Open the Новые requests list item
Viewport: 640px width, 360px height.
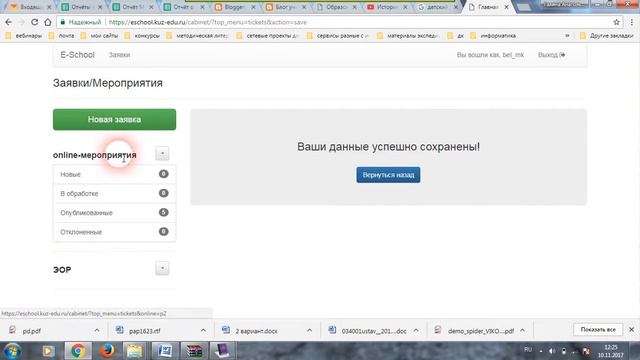pyautogui.click(x=114, y=174)
